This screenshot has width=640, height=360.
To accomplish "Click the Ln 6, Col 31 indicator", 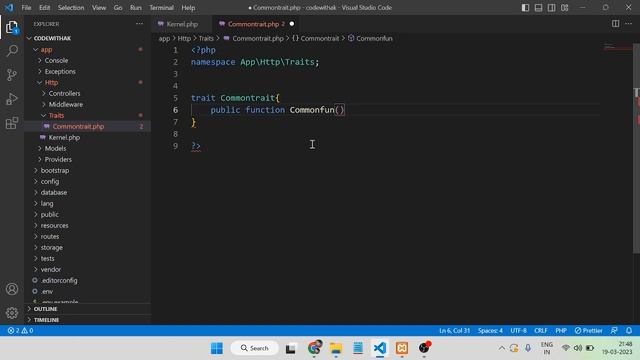I will [454, 331].
